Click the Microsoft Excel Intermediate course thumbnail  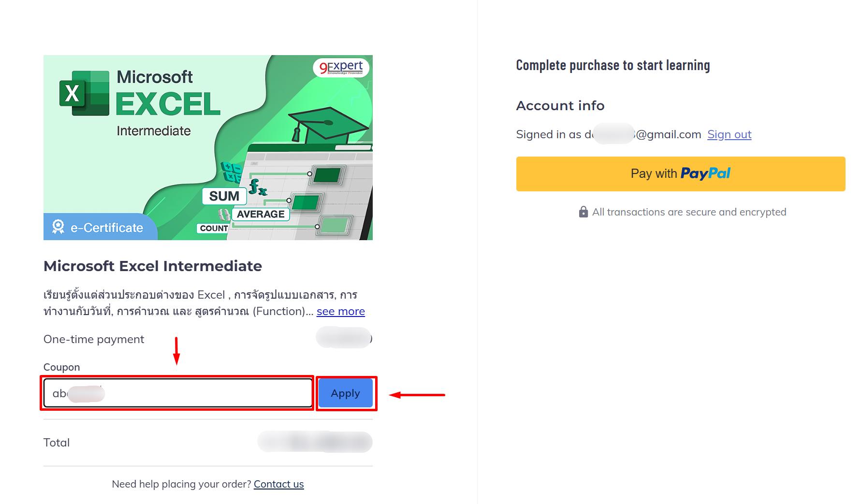coord(208,147)
